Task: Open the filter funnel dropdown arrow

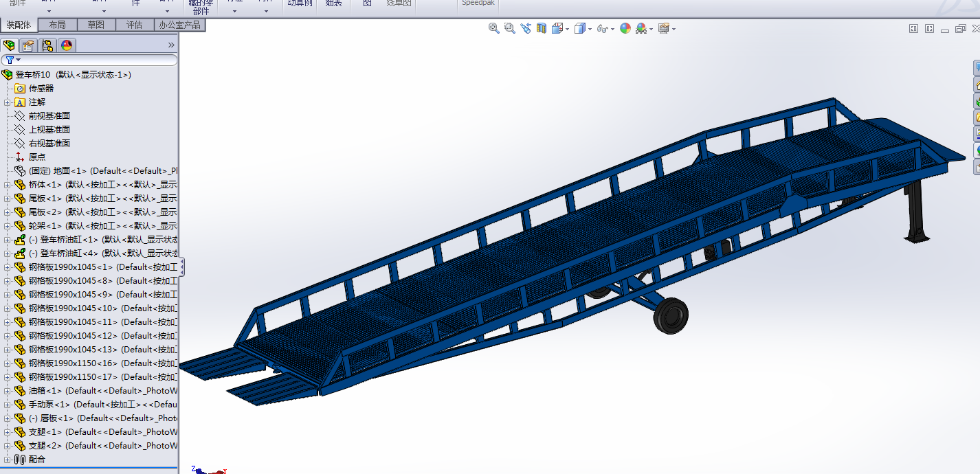Action: [19, 60]
